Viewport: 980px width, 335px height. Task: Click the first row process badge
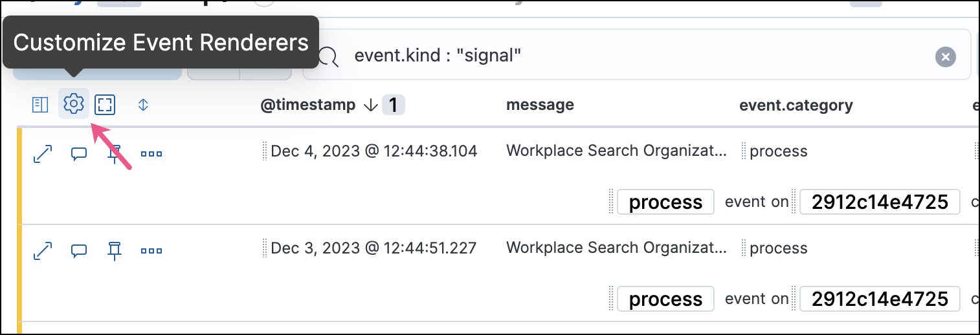click(x=665, y=202)
